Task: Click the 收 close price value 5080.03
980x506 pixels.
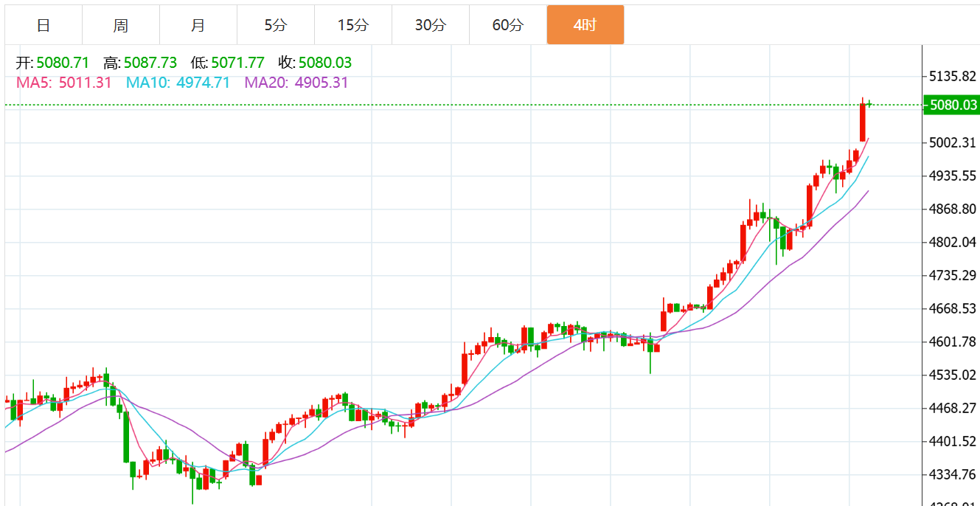Action: [x=324, y=63]
